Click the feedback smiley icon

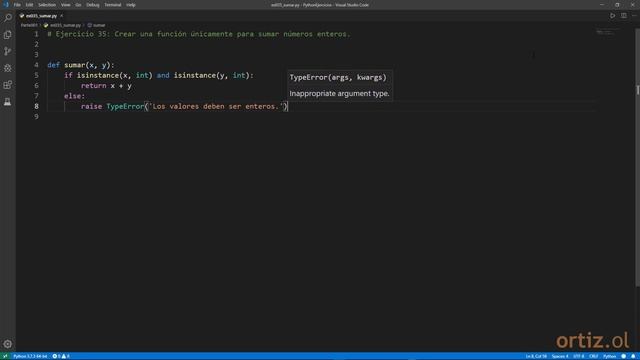click(x=624, y=356)
